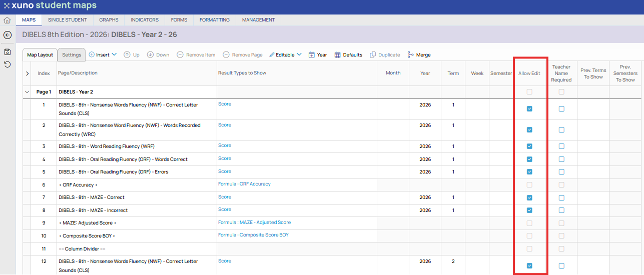Click the Up arrow toolbar button
Screen dimensions: 644x275
click(x=132, y=54)
